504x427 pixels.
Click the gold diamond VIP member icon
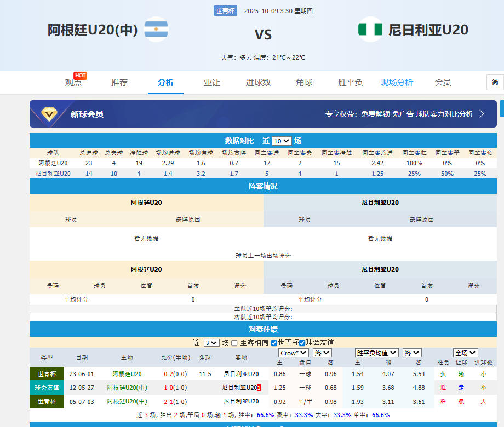pyautogui.click(x=50, y=114)
